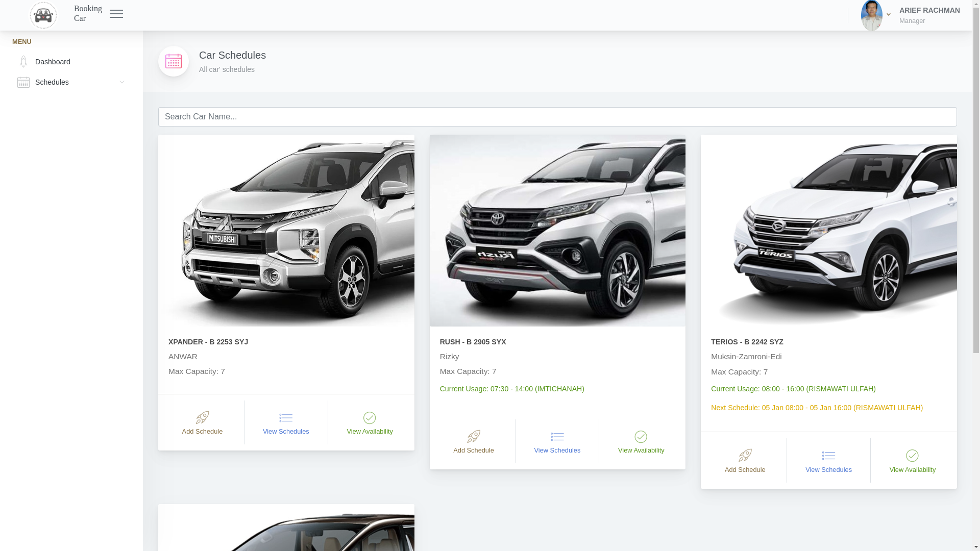The height and width of the screenshot is (551, 980).
Task: Open the user profile dropdown arrow
Action: click(889, 15)
